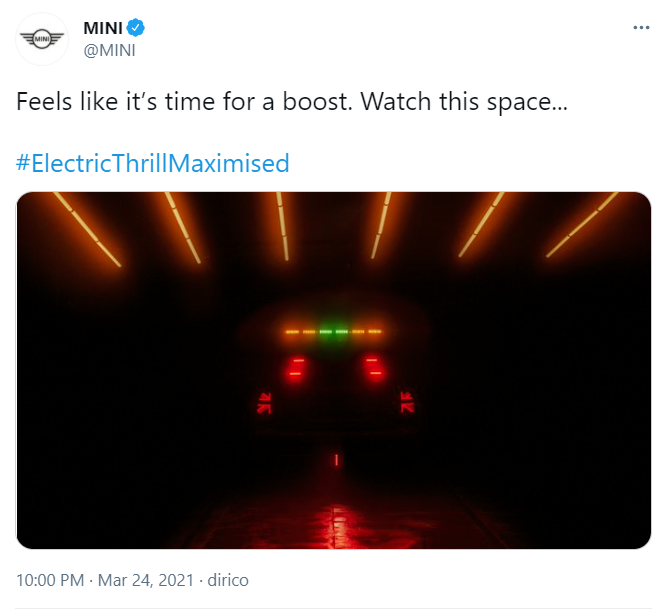Click the blue verified checkmark badge
The width and height of the screenshot is (670, 614).
point(135,28)
